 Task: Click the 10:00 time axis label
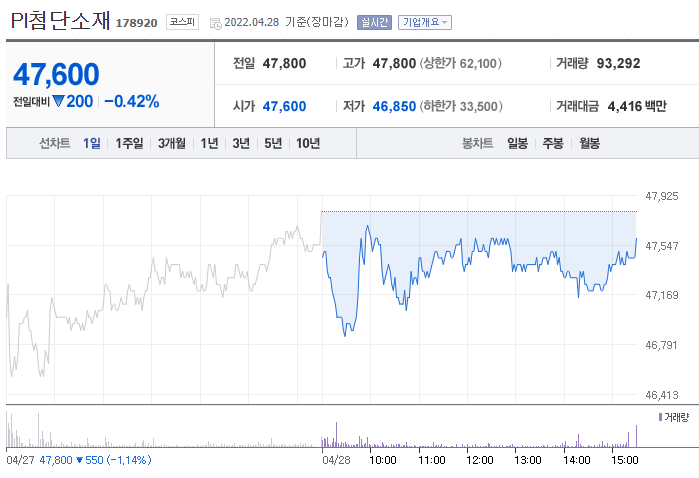click(383, 460)
